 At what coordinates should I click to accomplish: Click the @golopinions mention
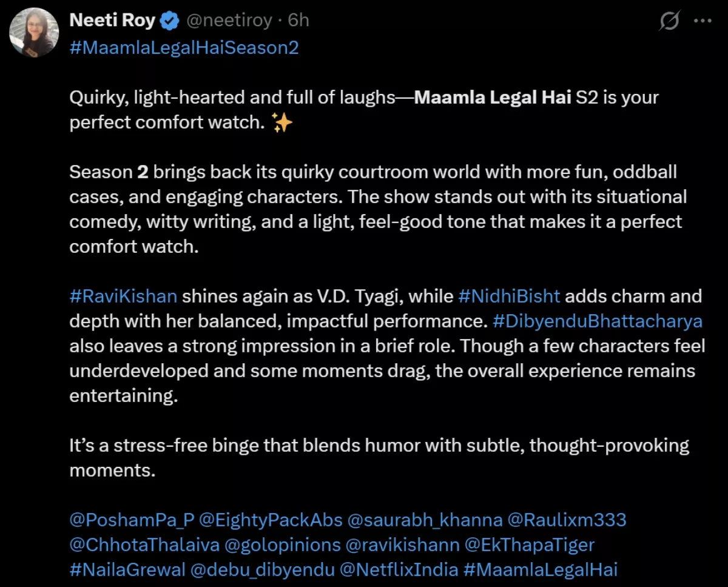click(x=283, y=545)
